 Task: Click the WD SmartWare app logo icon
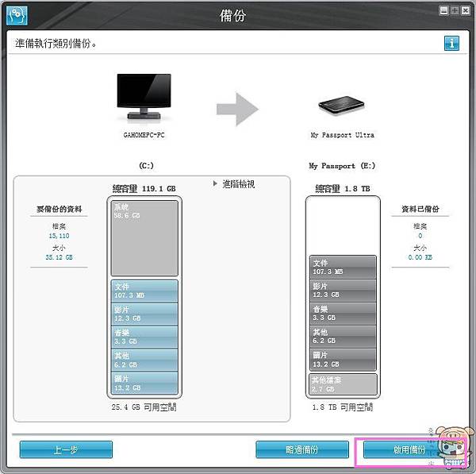(x=17, y=15)
